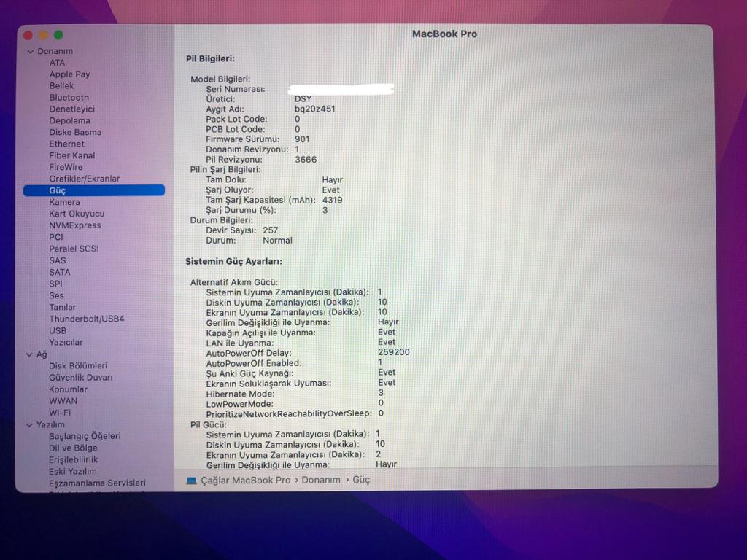Click the green zoom window button

point(58,35)
